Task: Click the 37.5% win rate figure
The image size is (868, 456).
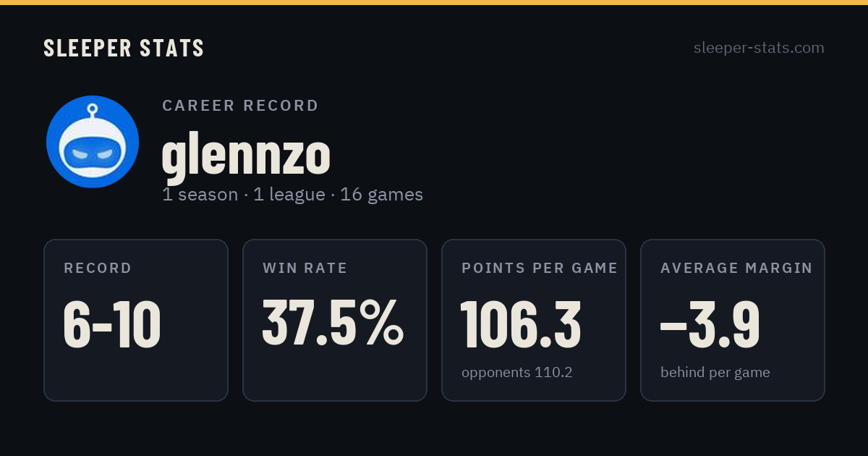Action: (333, 324)
